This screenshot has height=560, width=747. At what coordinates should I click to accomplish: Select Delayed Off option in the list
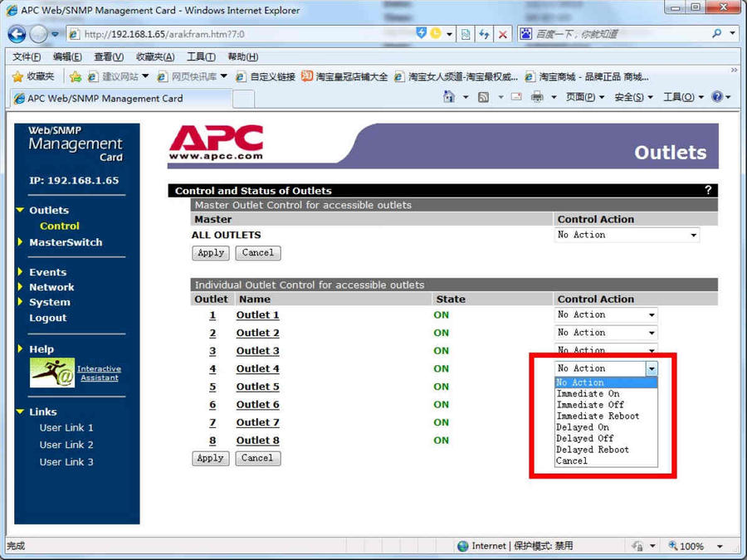pyautogui.click(x=585, y=439)
